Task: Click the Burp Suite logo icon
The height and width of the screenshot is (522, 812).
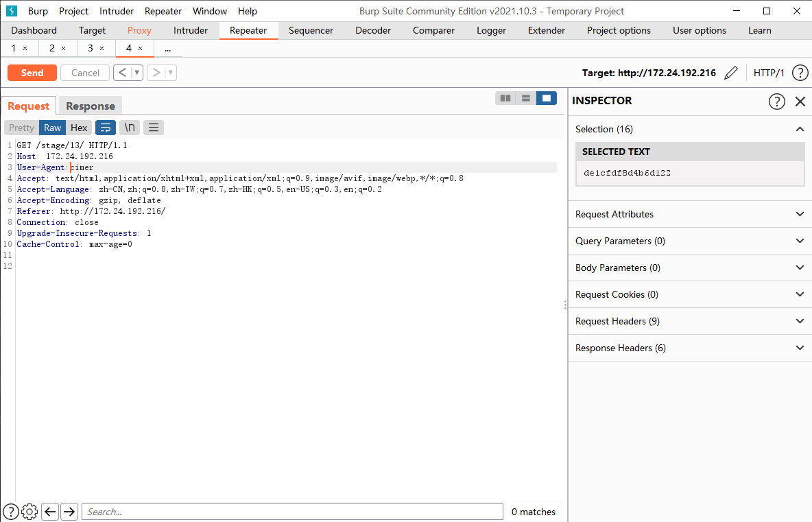Action: point(12,11)
